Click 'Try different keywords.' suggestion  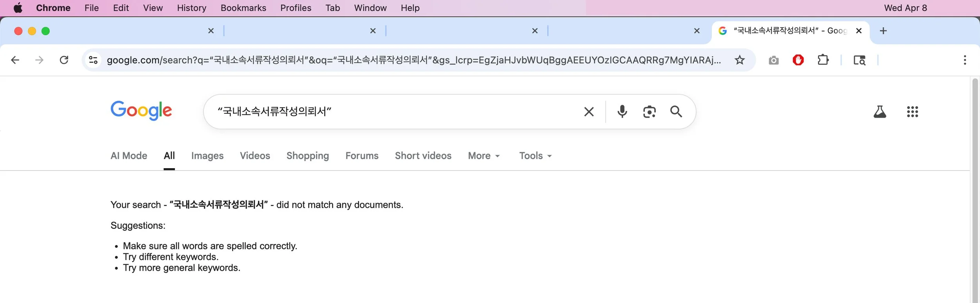tap(171, 257)
